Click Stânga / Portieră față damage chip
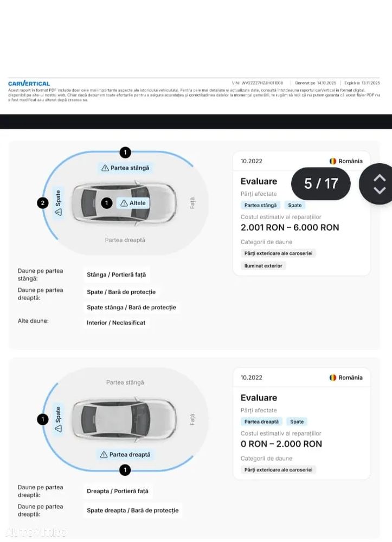392x542 pixels. tap(116, 275)
